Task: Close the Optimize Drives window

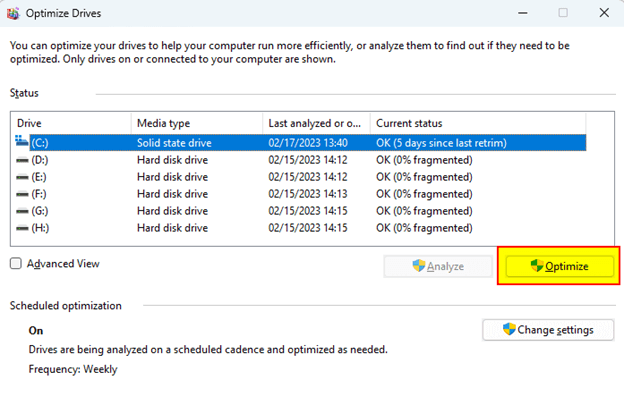Action: click(x=603, y=14)
